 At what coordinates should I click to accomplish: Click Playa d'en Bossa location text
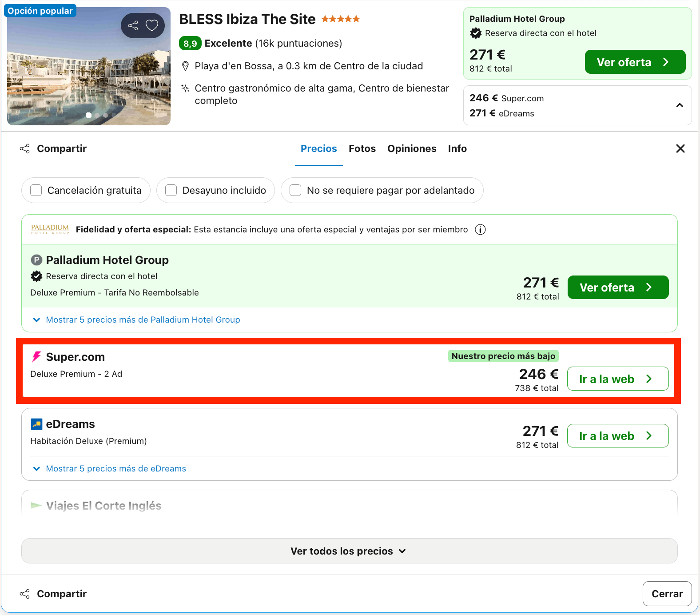pyautogui.click(x=309, y=66)
